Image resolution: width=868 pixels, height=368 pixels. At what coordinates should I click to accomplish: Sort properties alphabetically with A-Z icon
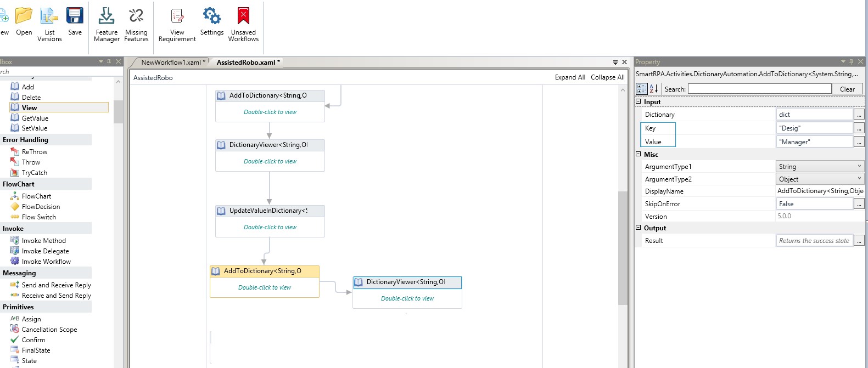653,89
